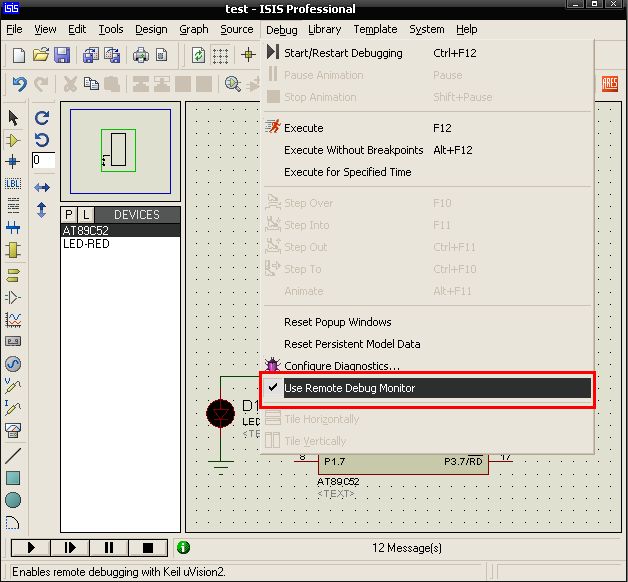Open the Template menu
Viewport: 628px width, 582px height.
coord(375,29)
